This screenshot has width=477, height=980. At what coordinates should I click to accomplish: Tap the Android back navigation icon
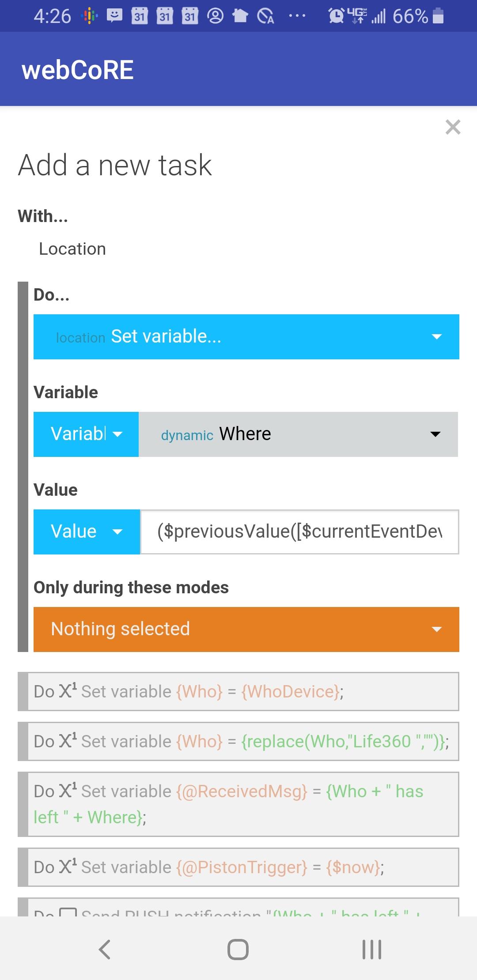point(105,949)
